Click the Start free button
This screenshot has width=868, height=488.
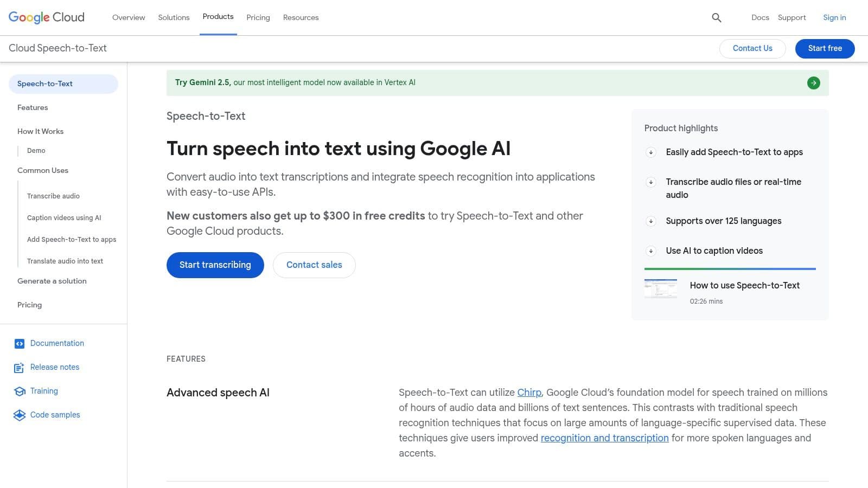(825, 48)
